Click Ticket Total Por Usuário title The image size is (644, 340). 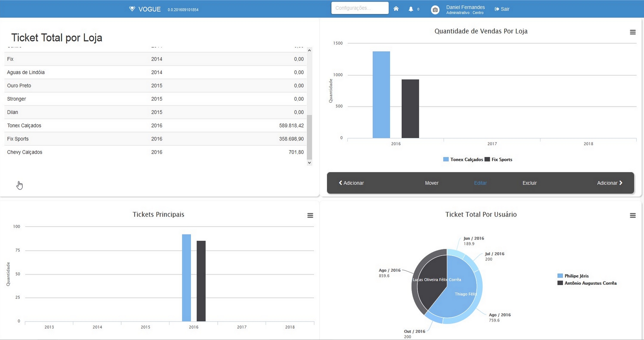coord(481,215)
